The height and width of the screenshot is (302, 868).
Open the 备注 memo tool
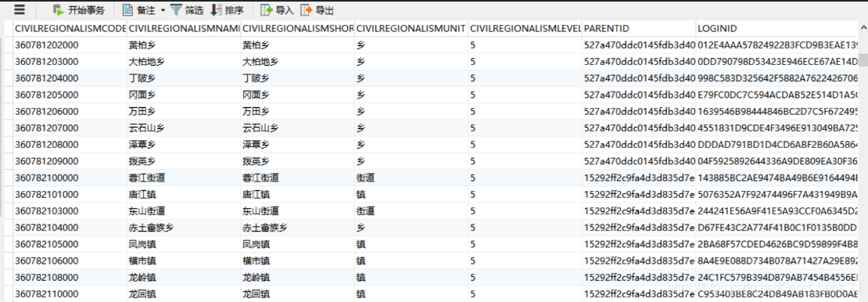(x=138, y=10)
